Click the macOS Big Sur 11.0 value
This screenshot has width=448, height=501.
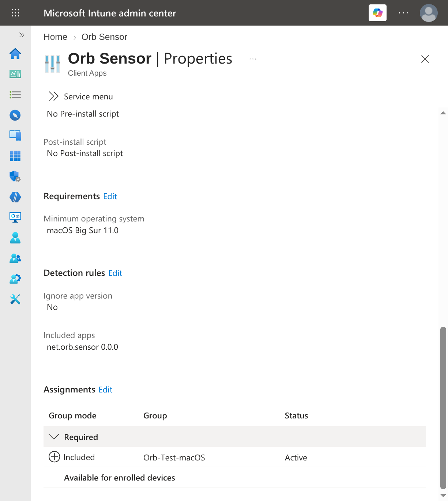(x=83, y=231)
